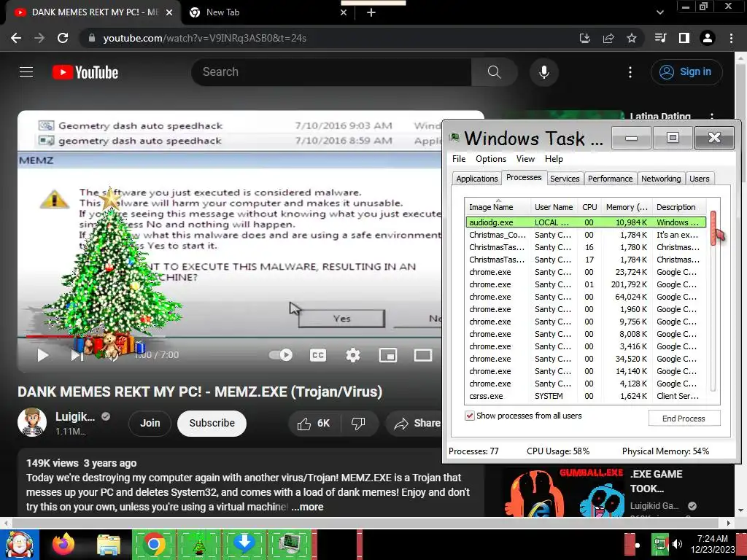
Task: Enable miniplayer mode
Action: pos(388,355)
